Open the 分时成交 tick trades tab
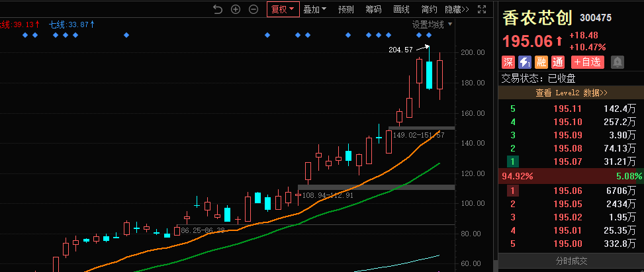 [571, 261]
